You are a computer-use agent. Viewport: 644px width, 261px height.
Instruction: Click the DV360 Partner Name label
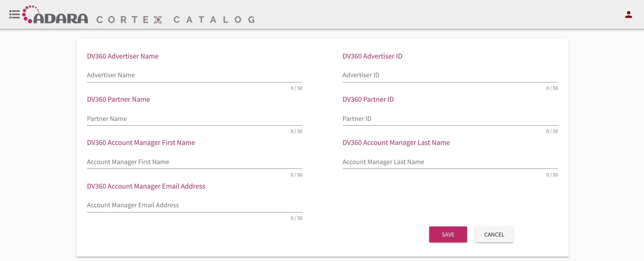tap(118, 99)
